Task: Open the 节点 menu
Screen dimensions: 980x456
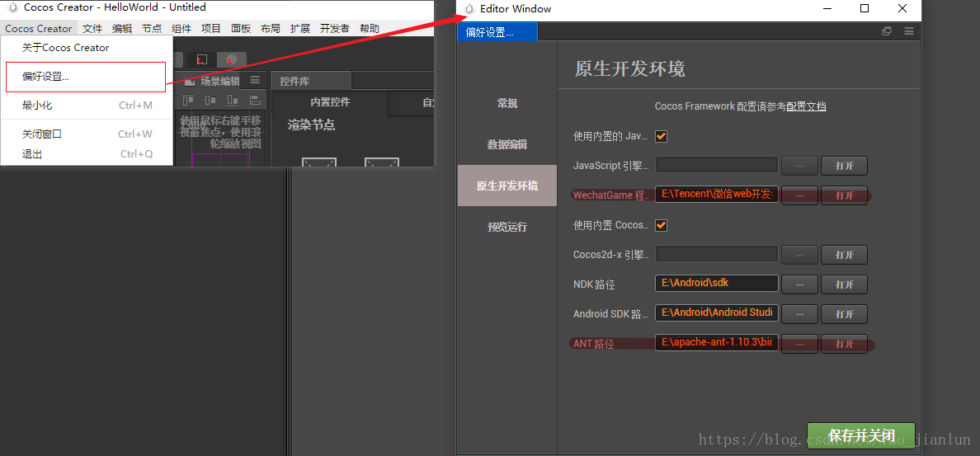Action: (152, 28)
